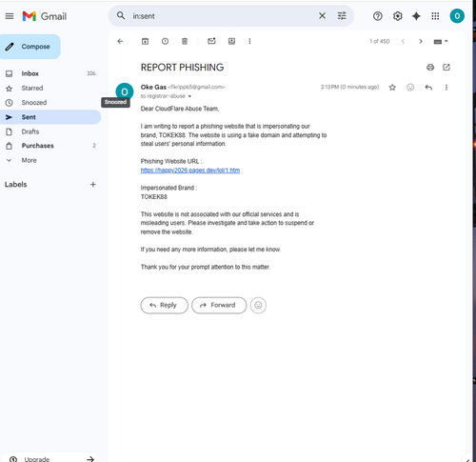Open the input tools dropdown
Screen dimensions: 476x462
point(441,42)
